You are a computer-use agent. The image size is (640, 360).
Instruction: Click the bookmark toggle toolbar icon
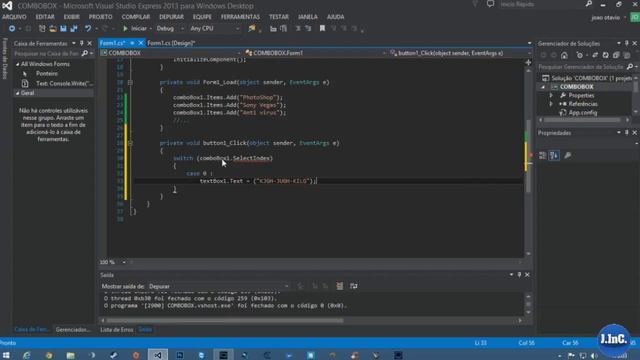point(322,29)
